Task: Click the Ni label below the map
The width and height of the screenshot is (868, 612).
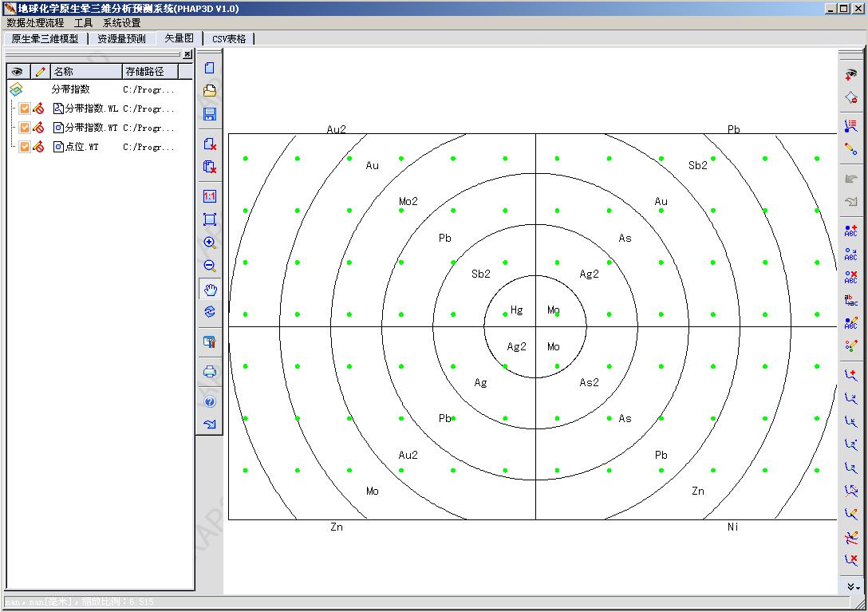Action: [732, 527]
